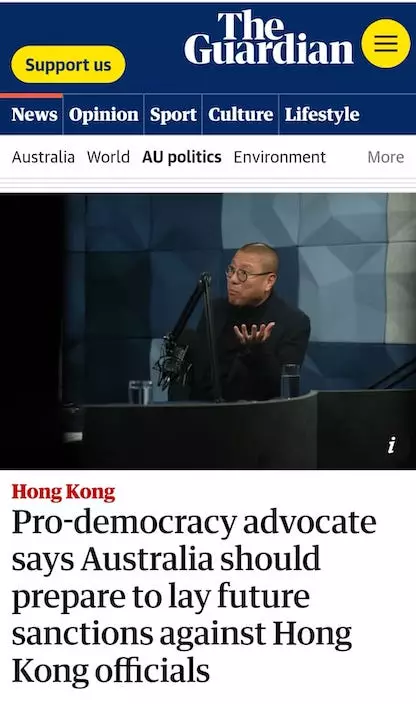This screenshot has height=704, width=416.
Task: Click the word Guardian in masthead
Action: coord(268,48)
